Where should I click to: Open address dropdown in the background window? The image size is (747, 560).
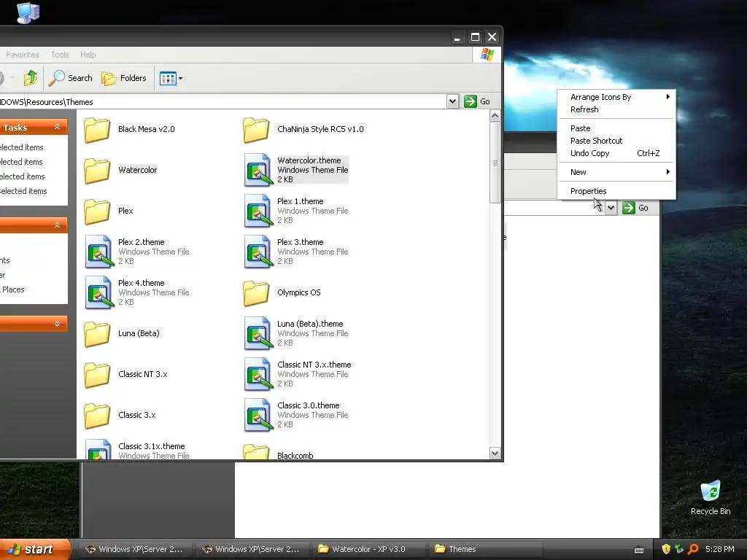(x=611, y=208)
